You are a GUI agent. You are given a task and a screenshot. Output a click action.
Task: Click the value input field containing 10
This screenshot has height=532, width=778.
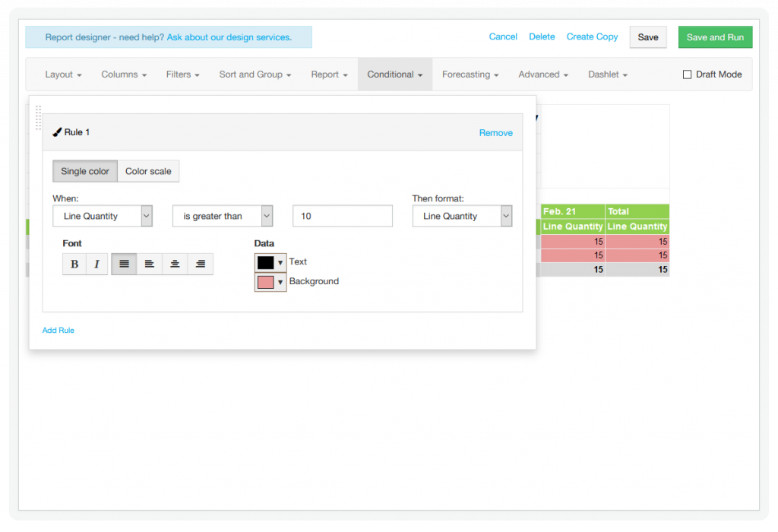[x=342, y=216]
